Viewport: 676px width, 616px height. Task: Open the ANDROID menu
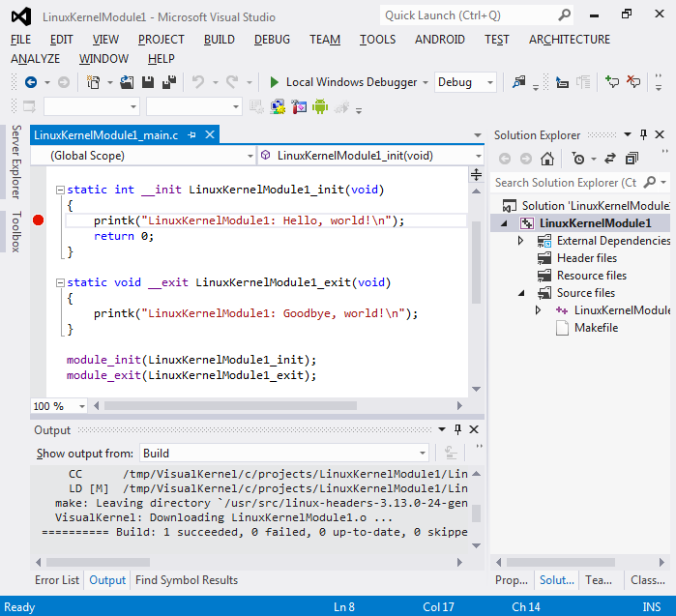440,40
